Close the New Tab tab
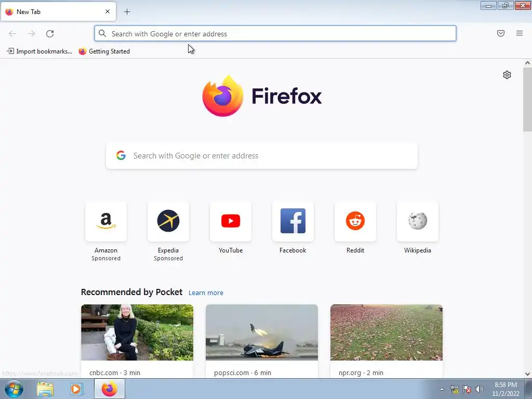 tap(107, 11)
